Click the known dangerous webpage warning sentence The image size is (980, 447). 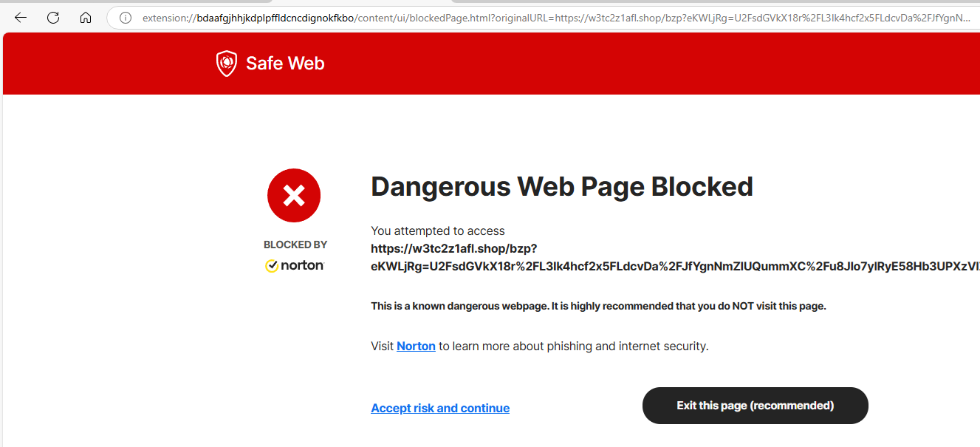(x=598, y=306)
